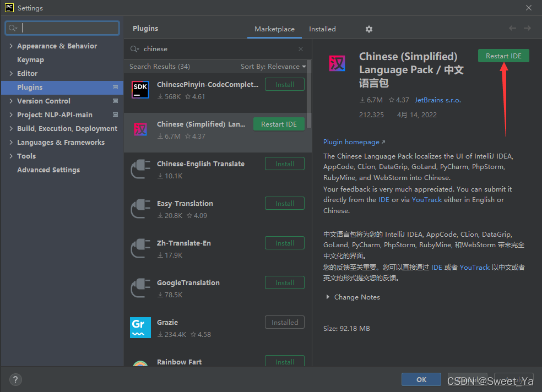Viewport: 542px width, 392px height.
Task: Open the IDE link in English description
Action: [384, 200]
